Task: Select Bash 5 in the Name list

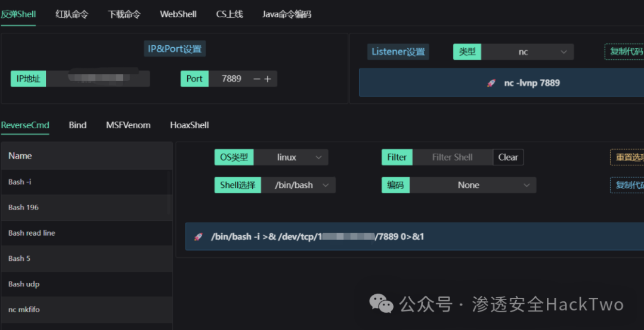Action: pyautogui.click(x=86, y=258)
